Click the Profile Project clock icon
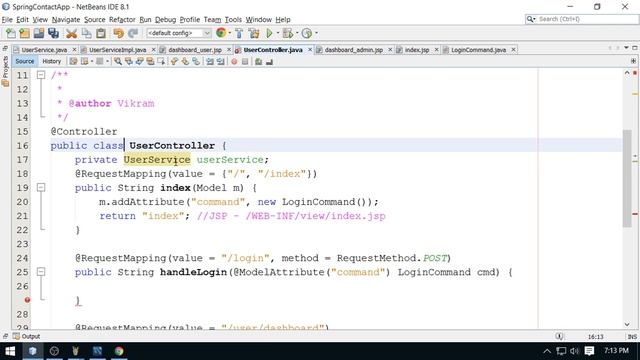This screenshot has width=640, height=360. click(307, 33)
